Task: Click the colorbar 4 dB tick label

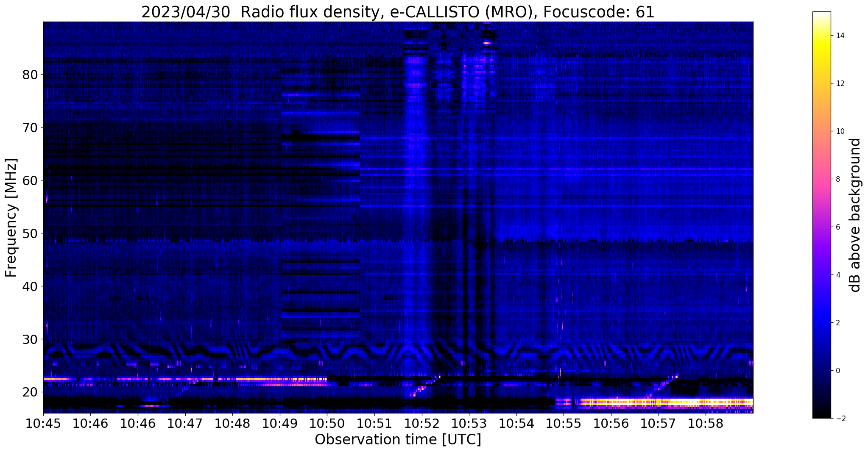Action: tap(837, 275)
